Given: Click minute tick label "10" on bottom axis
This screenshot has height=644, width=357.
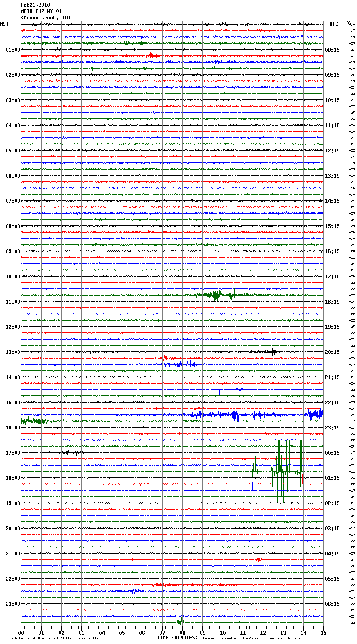Looking at the screenshot, I should [223, 633].
